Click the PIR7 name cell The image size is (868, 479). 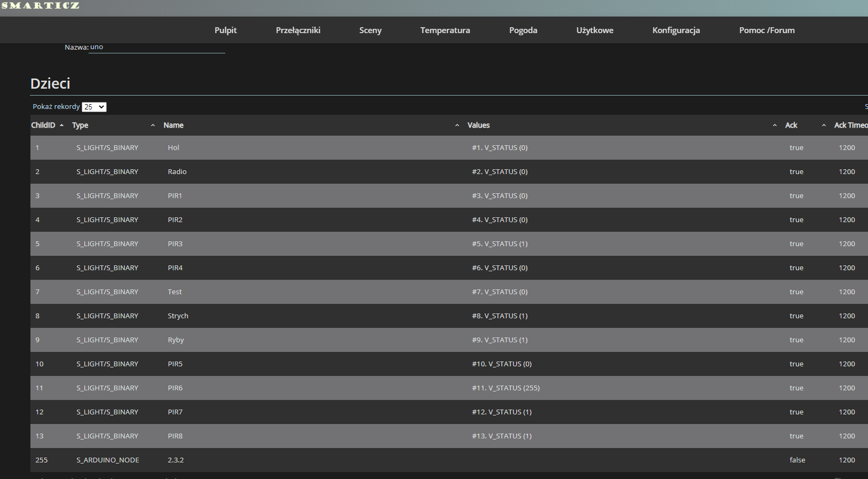pyautogui.click(x=175, y=412)
